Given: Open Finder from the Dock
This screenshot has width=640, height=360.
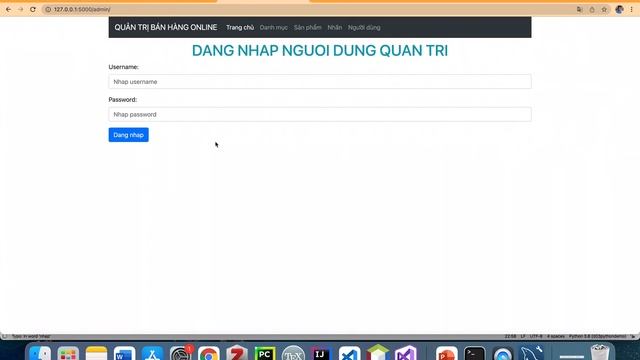Looking at the screenshot, I should pos(40,353).
